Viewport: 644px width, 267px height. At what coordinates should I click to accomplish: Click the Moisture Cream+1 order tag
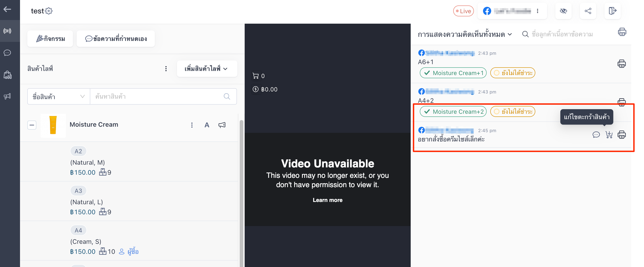[453, 73]
